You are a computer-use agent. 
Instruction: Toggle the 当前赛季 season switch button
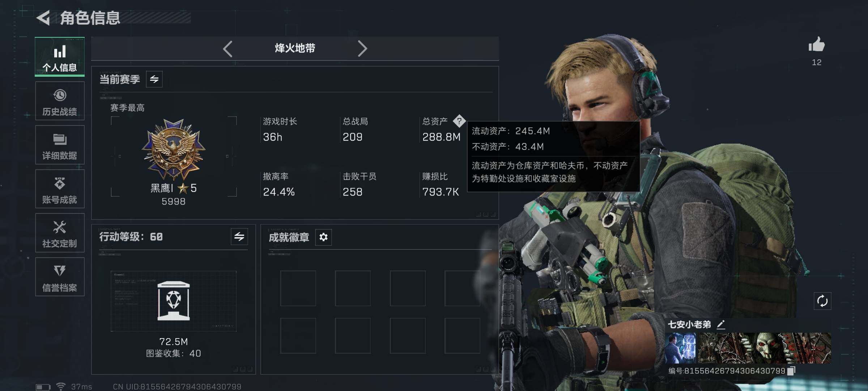(154, 79)
